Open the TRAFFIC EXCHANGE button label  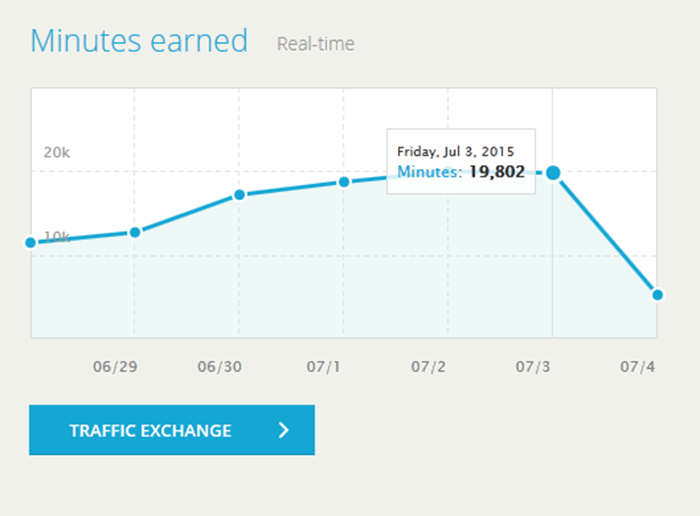click(150, 431)
